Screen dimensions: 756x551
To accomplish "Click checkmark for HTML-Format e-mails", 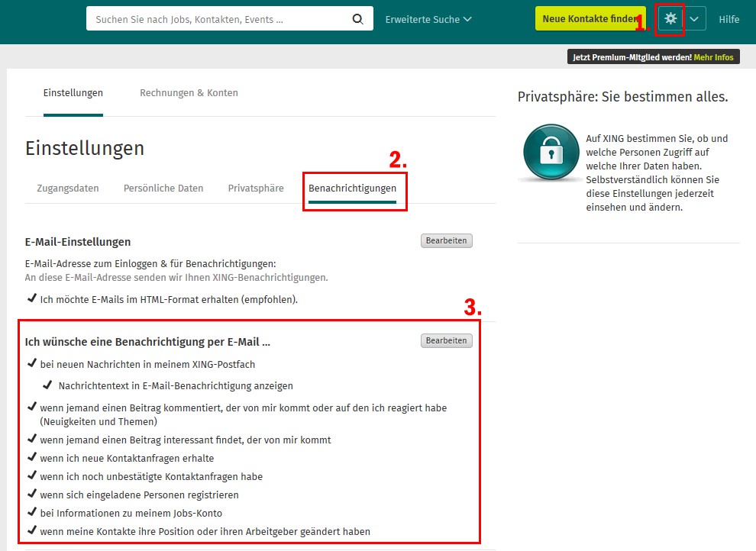I will click(x=31, y=299).
